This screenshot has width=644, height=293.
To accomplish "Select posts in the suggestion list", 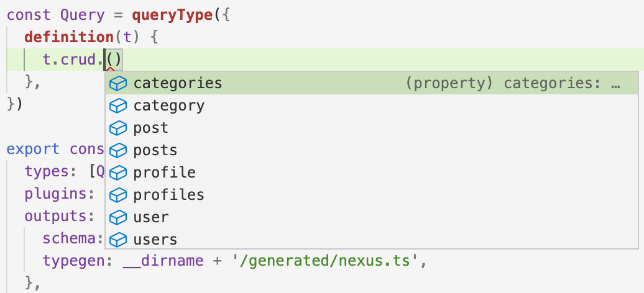I will pos(155,150).
